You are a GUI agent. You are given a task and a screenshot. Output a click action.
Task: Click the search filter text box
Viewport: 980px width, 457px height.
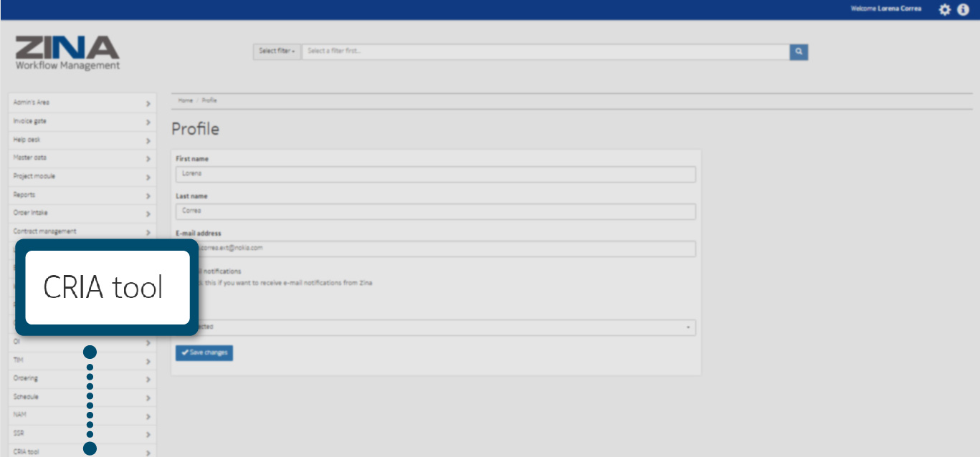point(545,52)
